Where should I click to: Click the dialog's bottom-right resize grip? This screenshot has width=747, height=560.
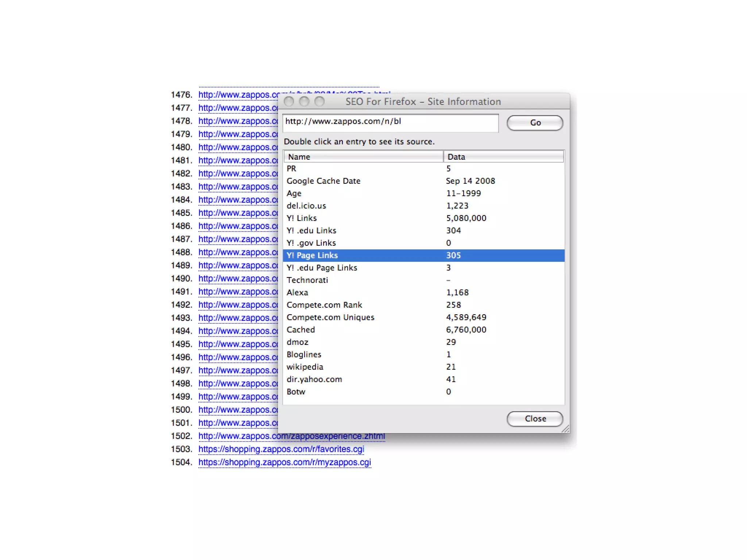566,429
